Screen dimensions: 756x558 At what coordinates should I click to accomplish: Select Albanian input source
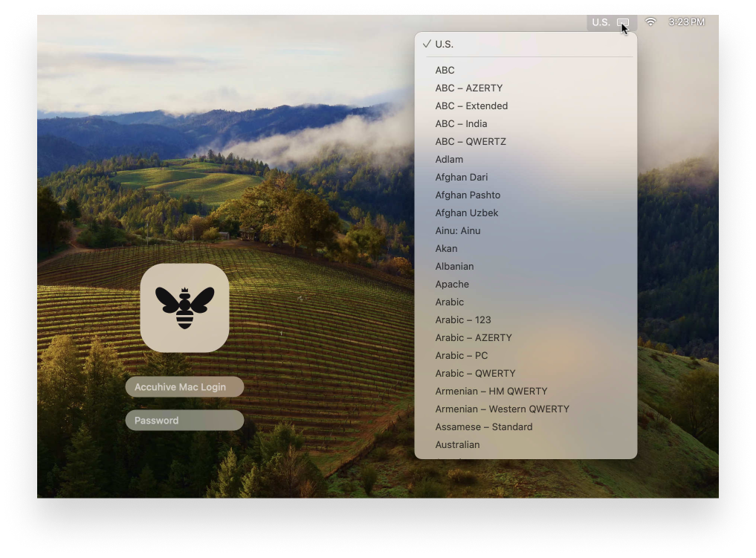[454, 266]
